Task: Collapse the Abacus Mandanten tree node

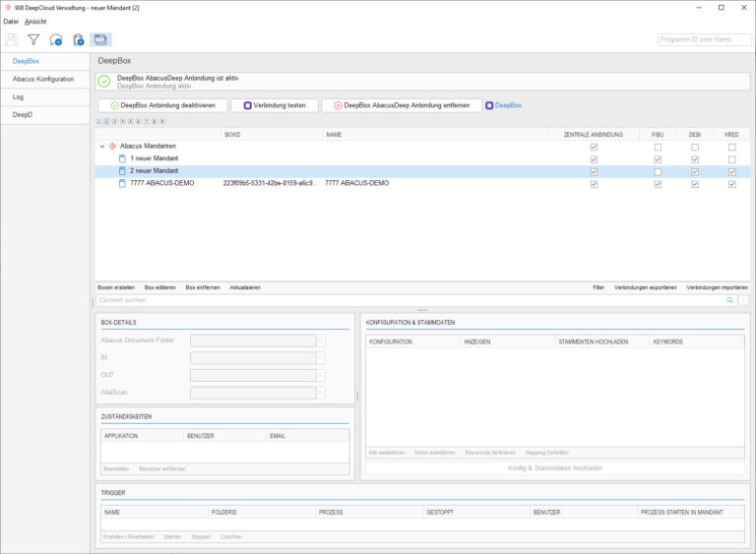Action: coord(101,146)
